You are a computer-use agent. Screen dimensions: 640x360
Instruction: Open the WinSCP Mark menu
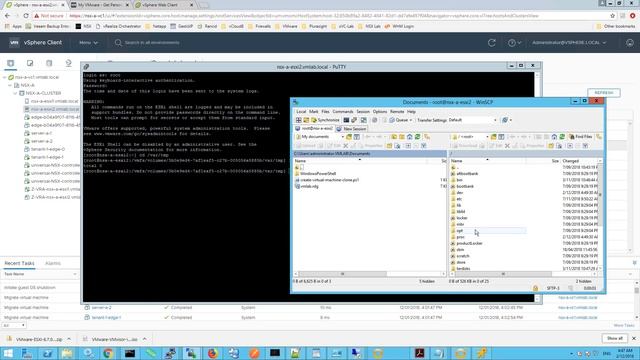coord(313,111)
